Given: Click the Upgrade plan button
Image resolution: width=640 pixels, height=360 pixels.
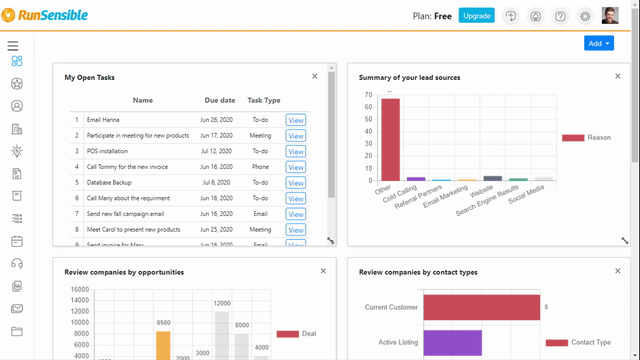Looking at the screenshot, I should pos(476,16).
